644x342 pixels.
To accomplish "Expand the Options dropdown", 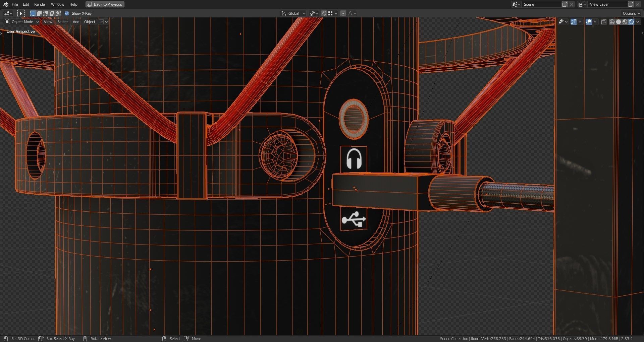I will [631, 13].
